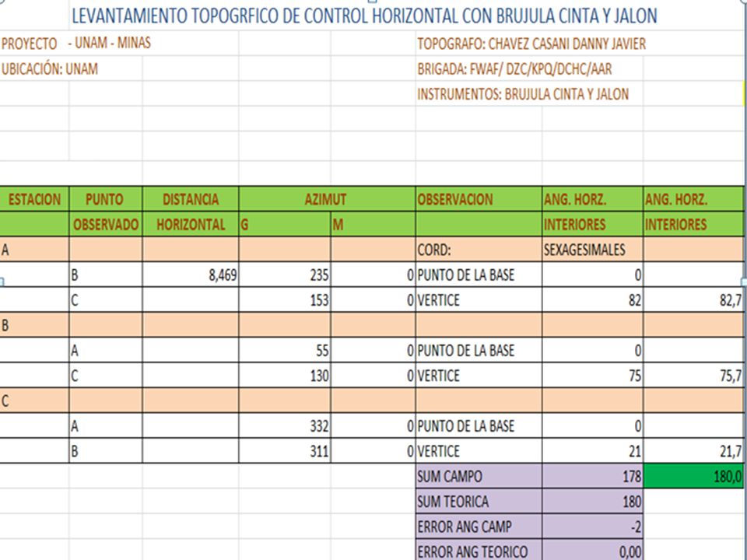Click observed point 'B' in the 8,469 row

click(105, 275)
